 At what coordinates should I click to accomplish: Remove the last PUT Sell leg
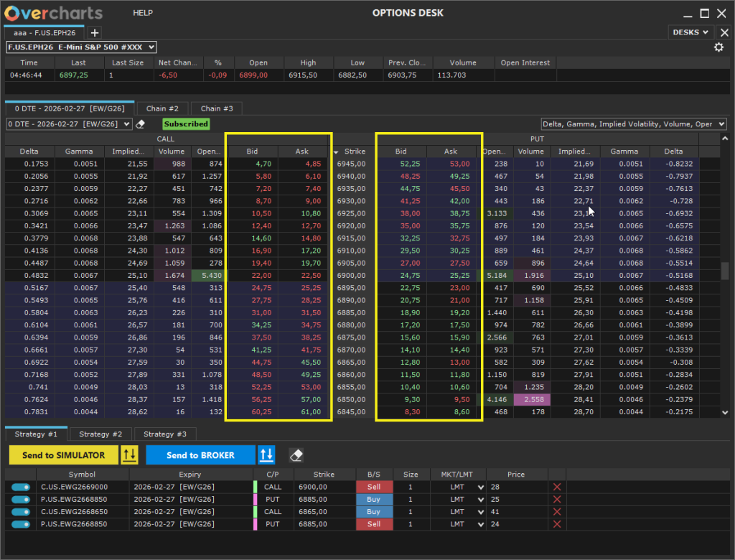pos(556,524)
